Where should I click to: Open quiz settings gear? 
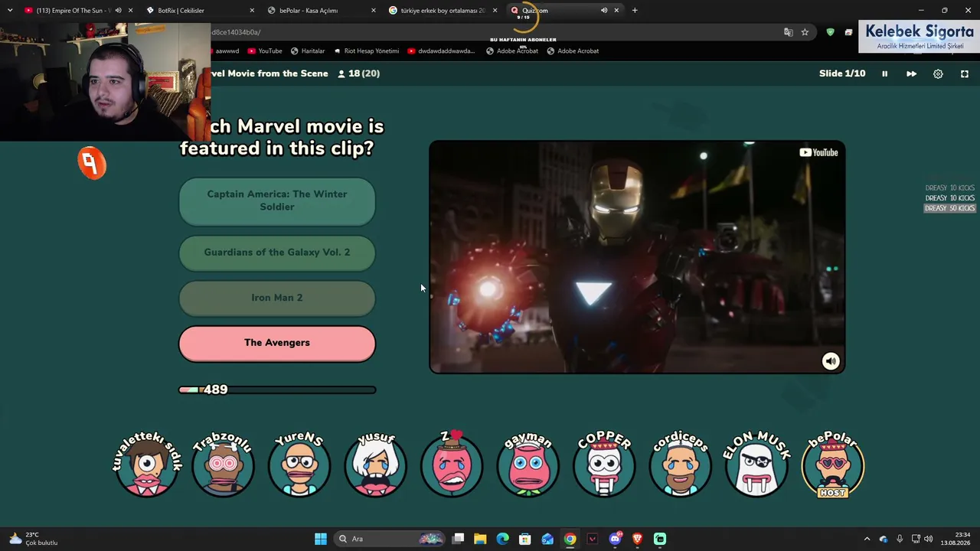938,73
